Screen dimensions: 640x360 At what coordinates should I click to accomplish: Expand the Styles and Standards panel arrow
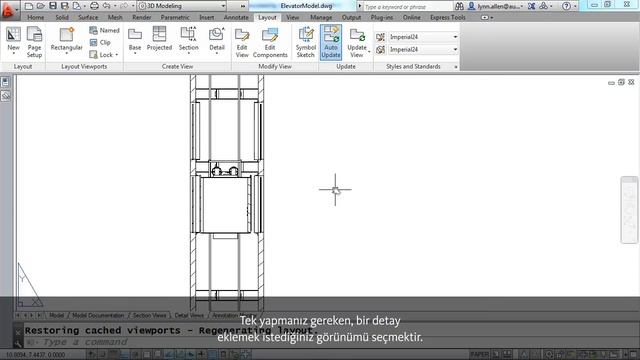point(456,67)
